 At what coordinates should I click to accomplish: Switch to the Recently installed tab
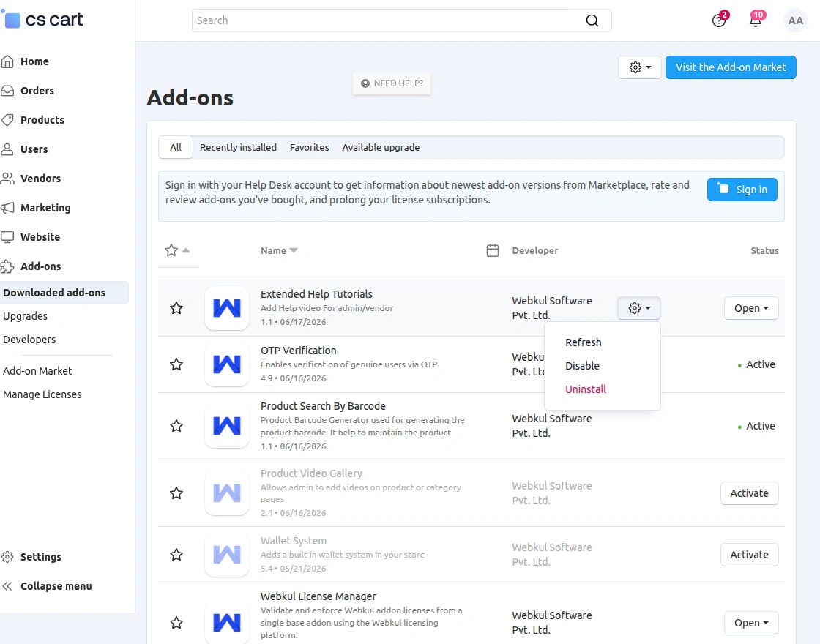tap(238, 147)
